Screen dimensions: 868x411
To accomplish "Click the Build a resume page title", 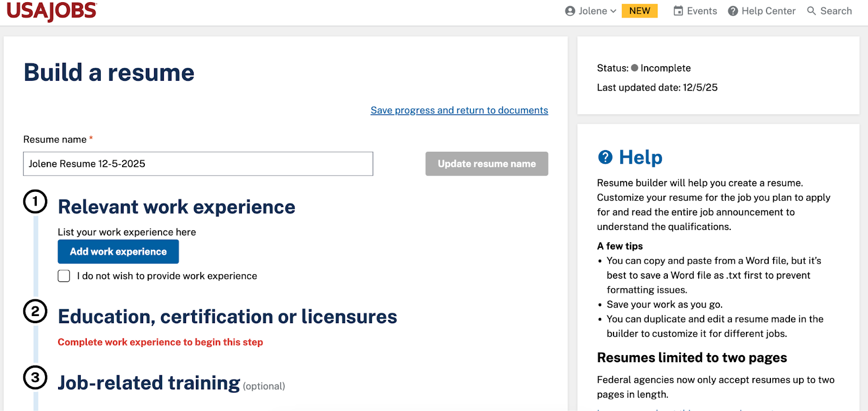I will click(109, 73).
